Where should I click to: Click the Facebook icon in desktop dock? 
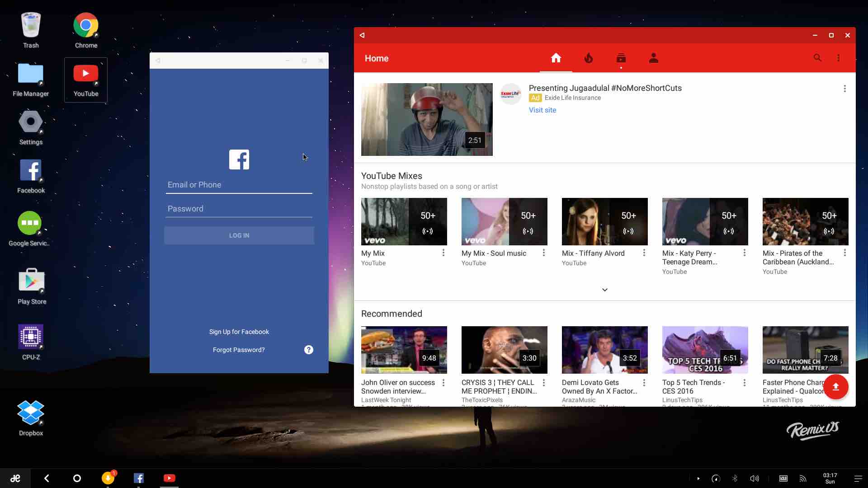point(138,478)
